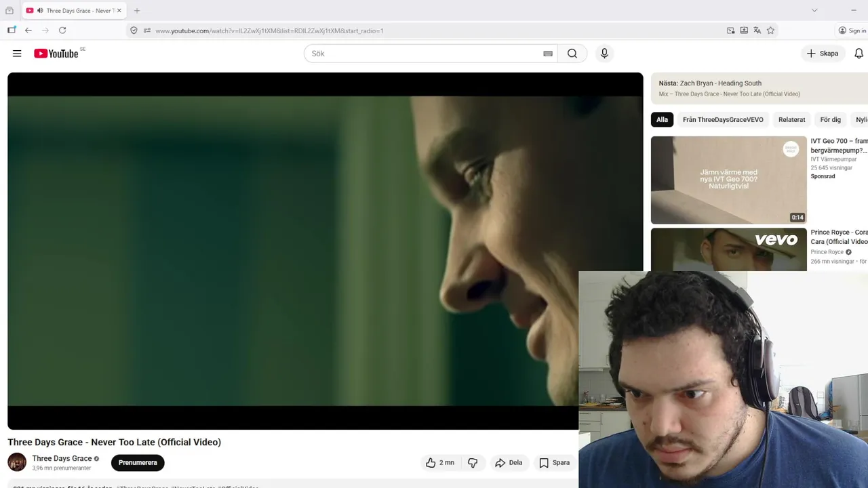Open site permissions icon in address bar
The width and height of the screenshot is (868, 488).
click(147, 30)
